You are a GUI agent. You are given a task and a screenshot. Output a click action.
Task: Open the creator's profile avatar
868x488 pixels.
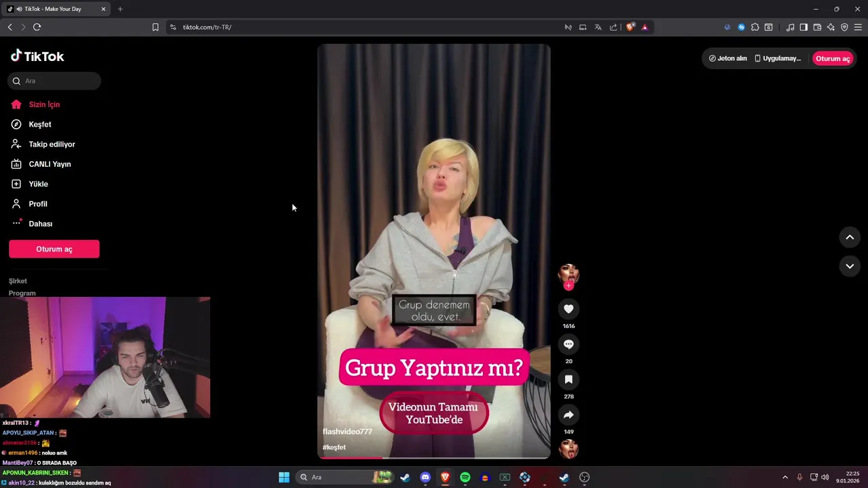pyautogui.click(x=568, y=273)
